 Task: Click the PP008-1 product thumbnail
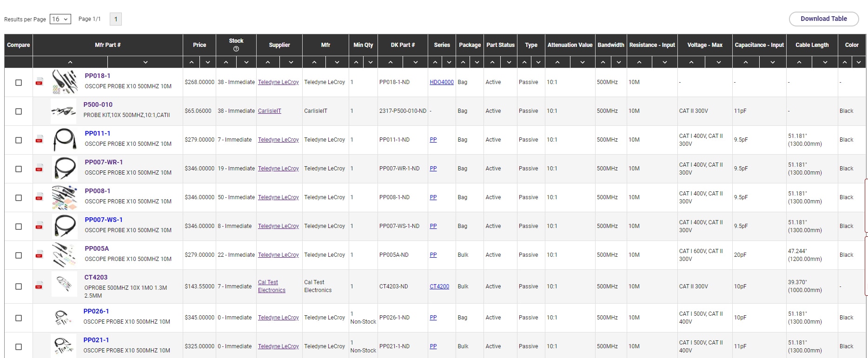point(64,197)
